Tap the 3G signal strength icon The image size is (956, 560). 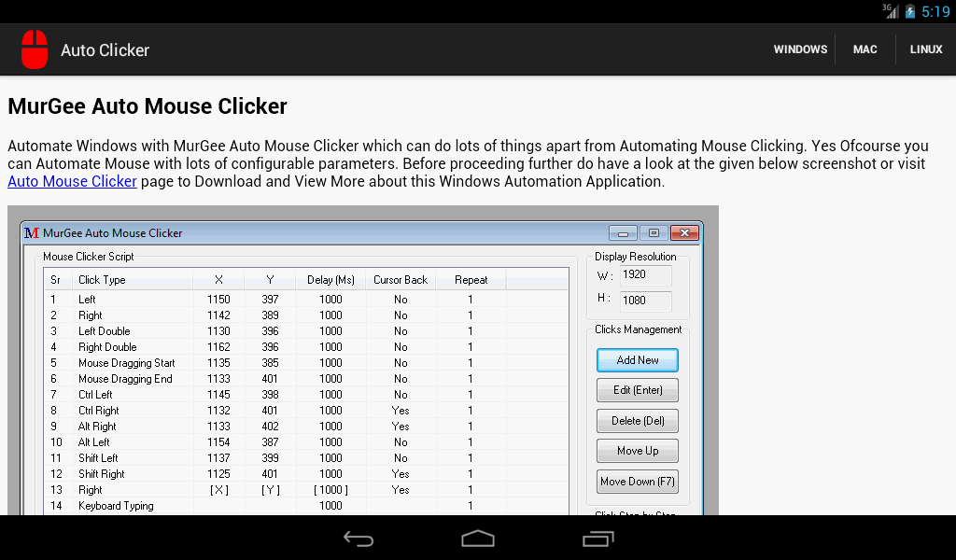click(x=891, y=11)
